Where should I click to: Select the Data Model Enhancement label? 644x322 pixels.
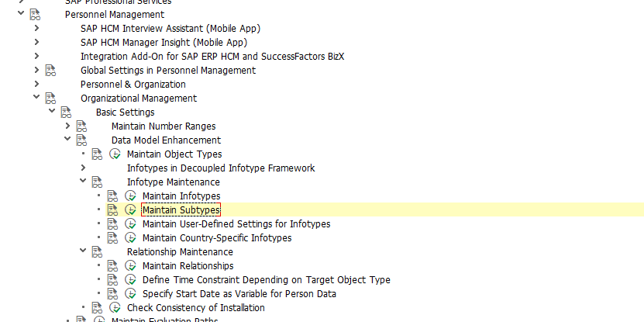167,140
